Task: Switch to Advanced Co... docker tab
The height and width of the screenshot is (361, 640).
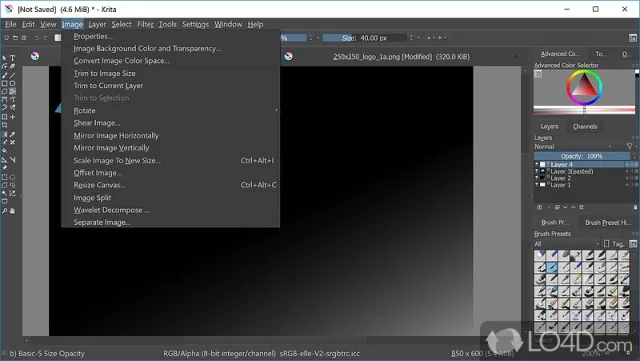Action: click(x=560, y=54)
